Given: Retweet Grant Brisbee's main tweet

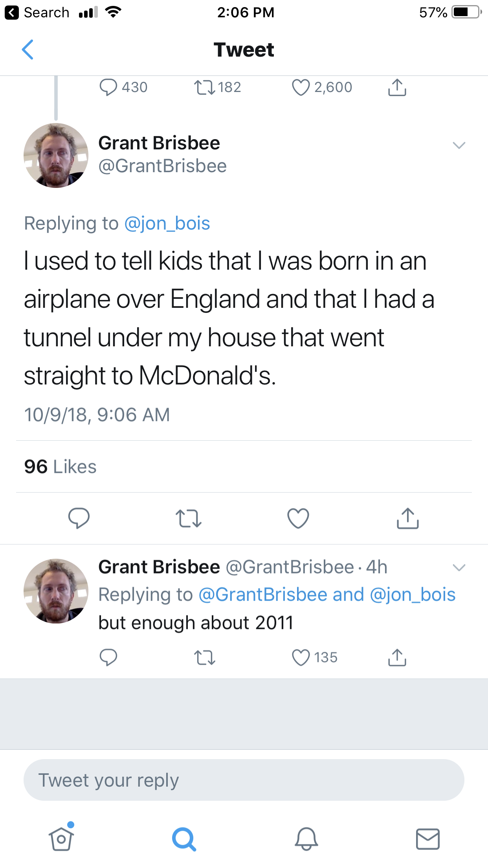Looking at the screenshot, I should coord(189,518).
